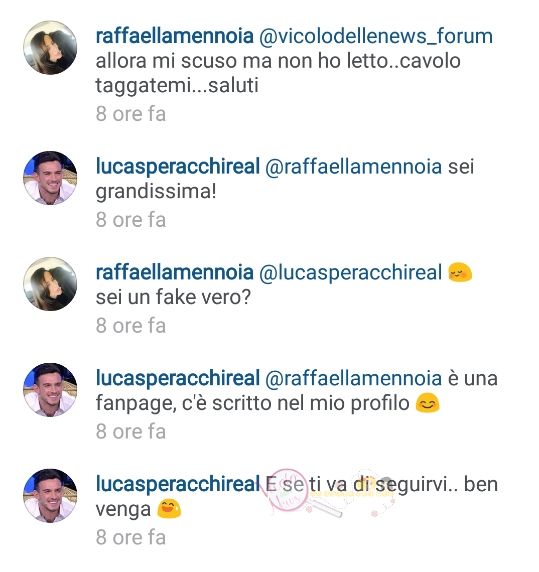This screenshot has width=539, height=572.
Task: Tap the @raffaellamennoia mention before 'è una fanpage'
Action: point(353,378)
